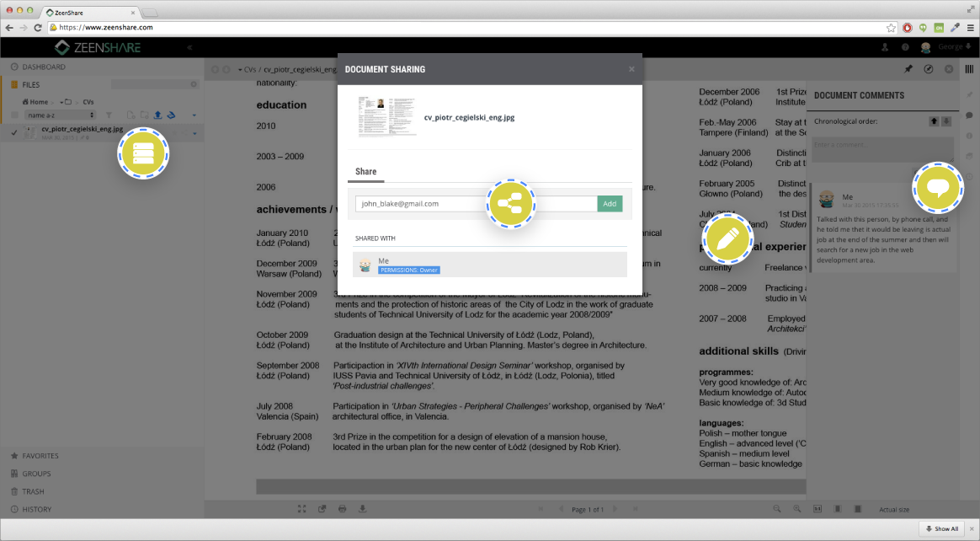Image resolution: width=980 pixels, height=541 pixels.
Task: Go to the previous page arrow
Action: coord(561,509)
